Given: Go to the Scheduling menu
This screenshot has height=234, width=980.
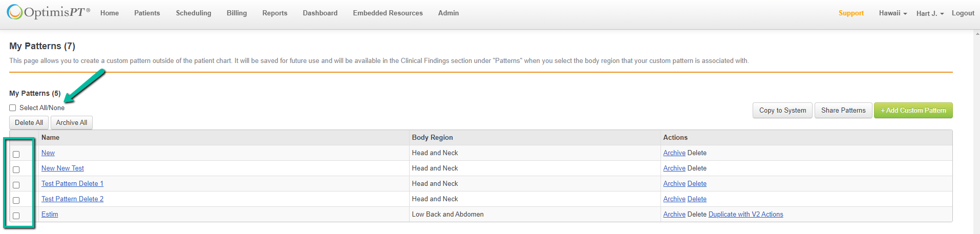Looking at the screenshot, I should (194, 13).
